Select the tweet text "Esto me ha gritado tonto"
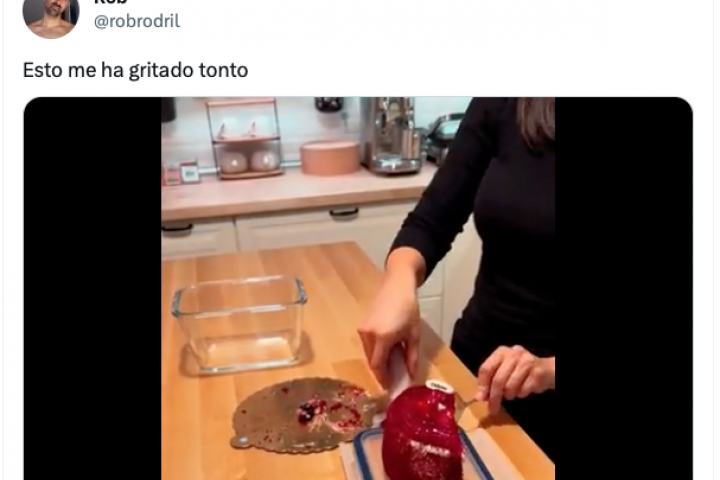This screenshot has width=720, height=480. 135,70
